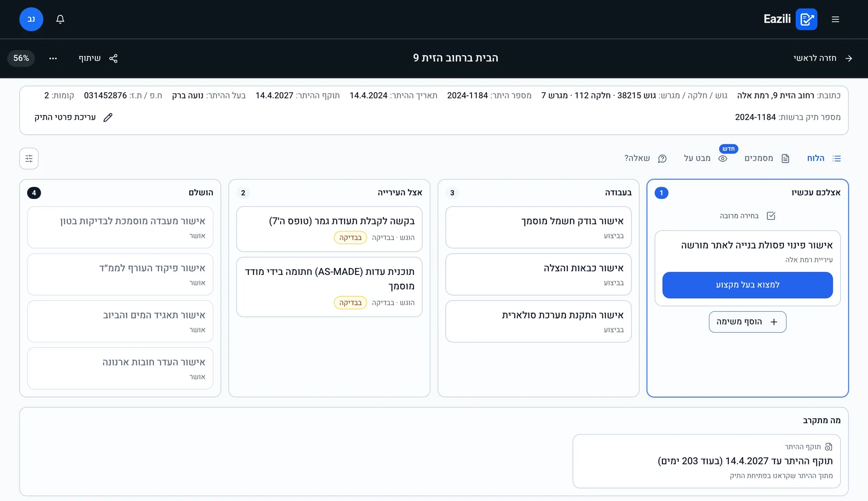Open the filter settings sliders icon
The height and width of the screenshot is (501, 868).
pos(29,159)
